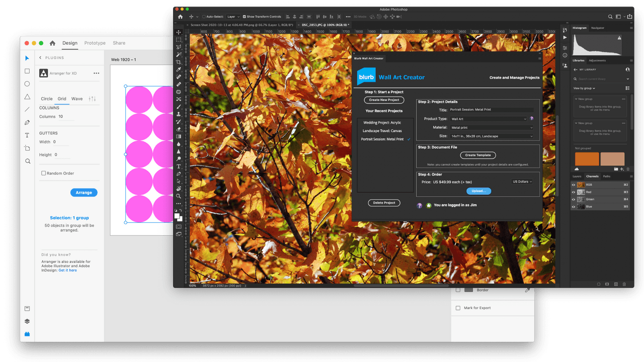Select the Wave tab in Arranger
Screen dimensions: 644x362
point(77,99)
